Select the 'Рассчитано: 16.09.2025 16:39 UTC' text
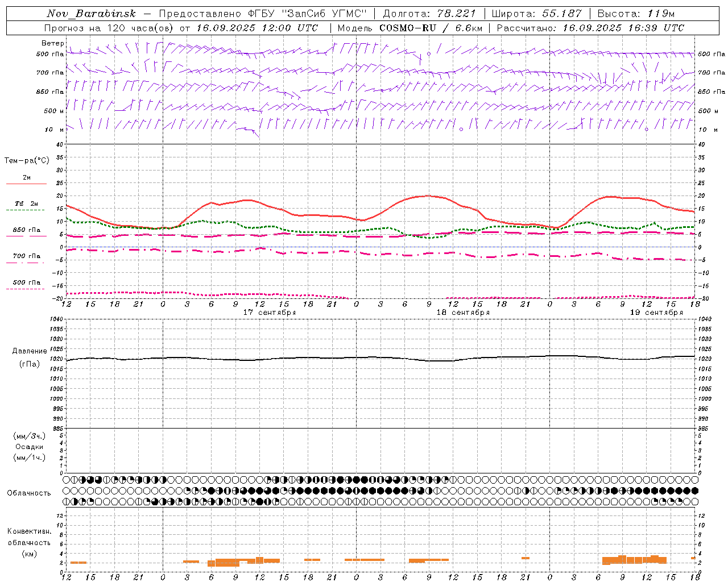This screenshot has width=728, height=582. pyautogui.click(x=590, y=28)
